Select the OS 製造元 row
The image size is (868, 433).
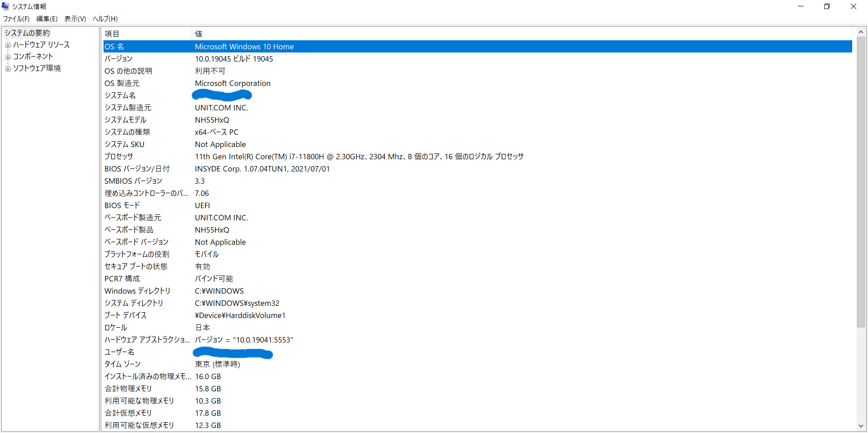pos(478,83)
